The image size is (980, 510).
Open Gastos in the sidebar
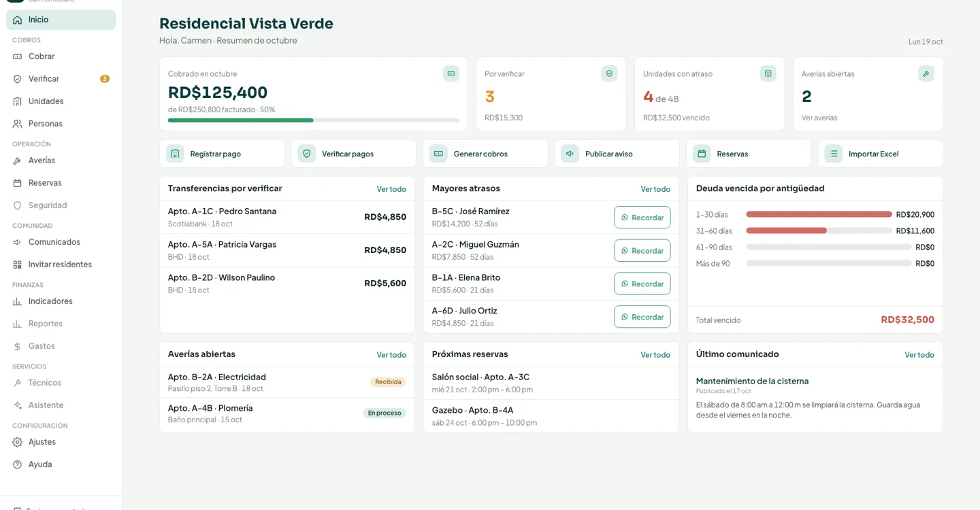61,346
